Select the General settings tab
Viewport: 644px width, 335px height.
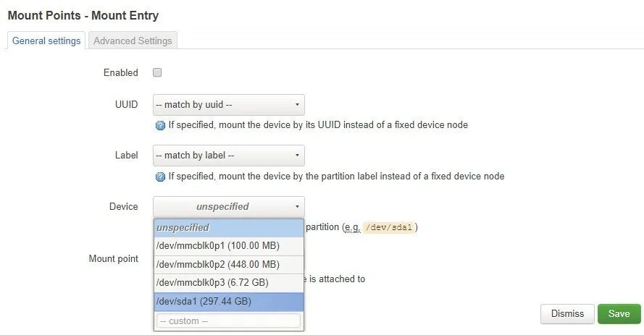(x=46, y=41)
